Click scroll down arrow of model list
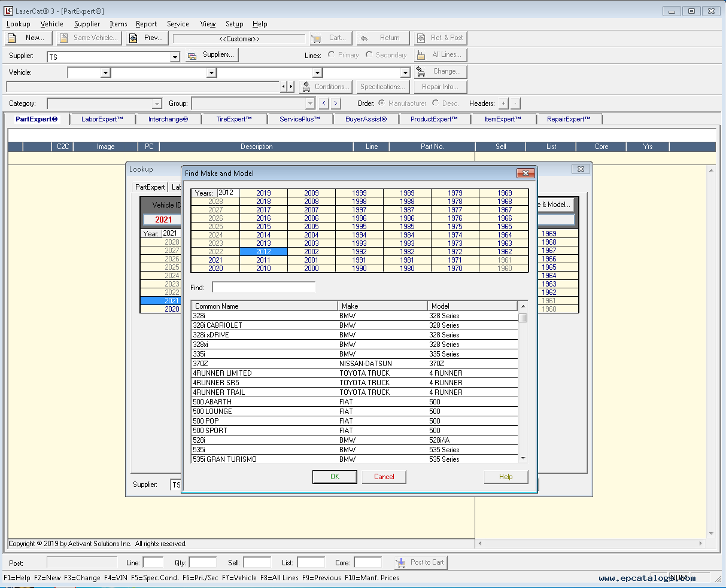This screenshot has width=726, height=588. 523,458
